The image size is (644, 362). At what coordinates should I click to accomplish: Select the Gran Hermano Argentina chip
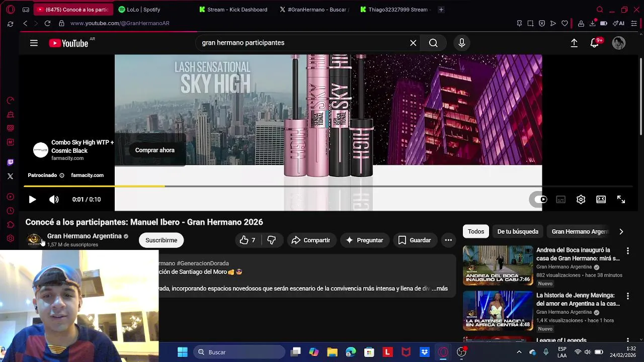coord(580,232)
